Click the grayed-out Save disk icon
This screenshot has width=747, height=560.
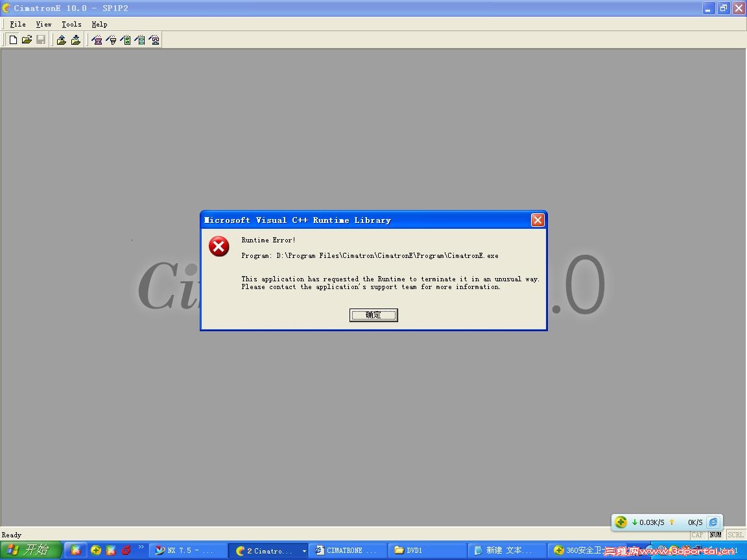41,40
